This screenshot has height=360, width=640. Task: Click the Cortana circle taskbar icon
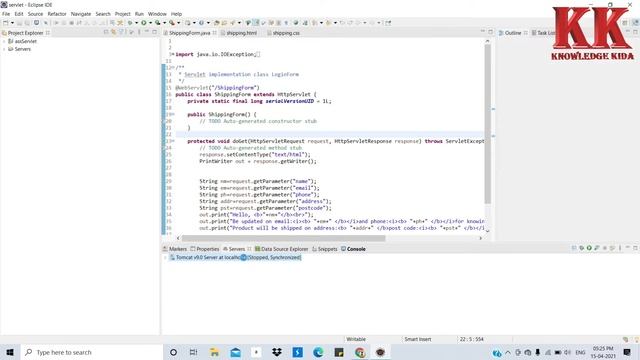click(x=173, y=352)
